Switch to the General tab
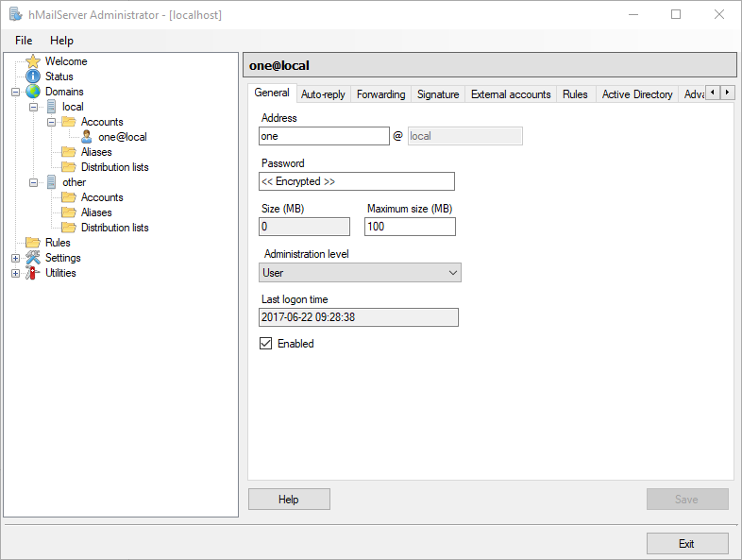Viewport: 742px width, 560px height. coord(272,93)
